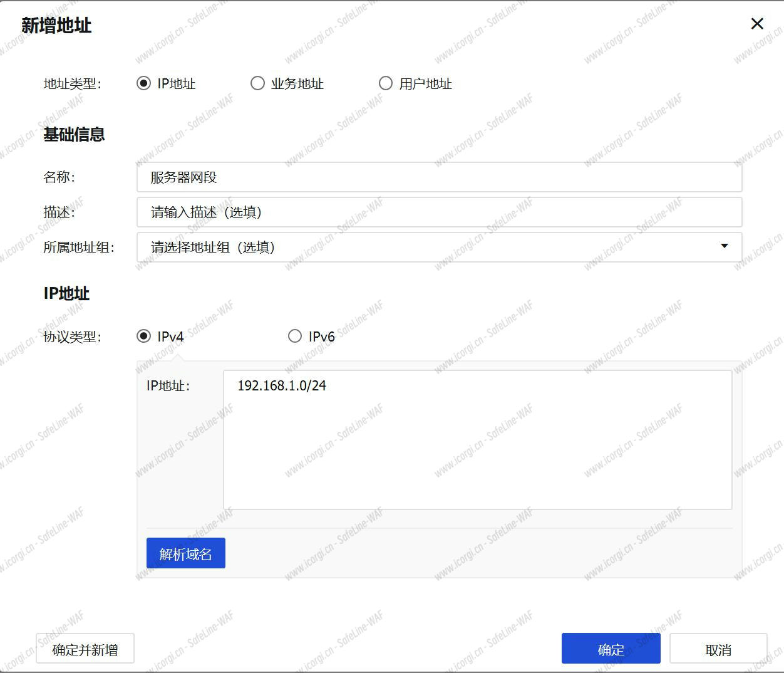This screenshot has height=673, width=784.
Task: Click the 新增地址 dialog title
Action: click(x=56, y=25)
